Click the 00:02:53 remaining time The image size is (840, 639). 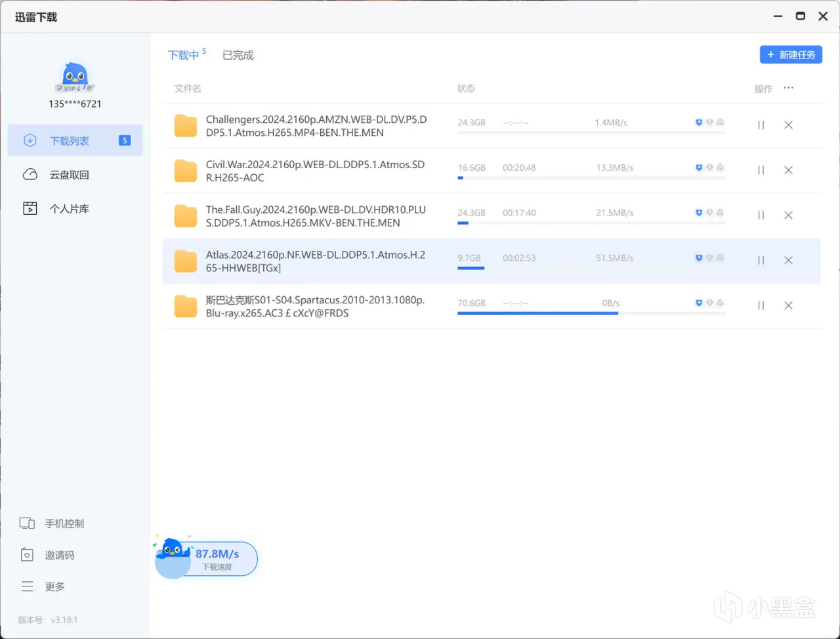coord(519,258)
